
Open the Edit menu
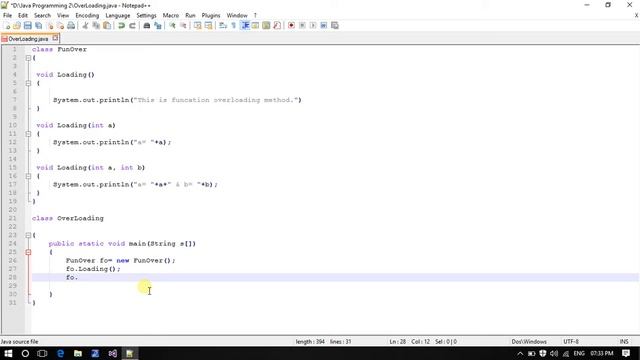(23, 15)
